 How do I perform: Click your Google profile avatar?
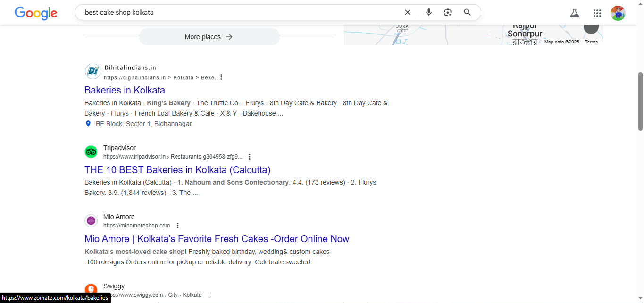point(618,13)
